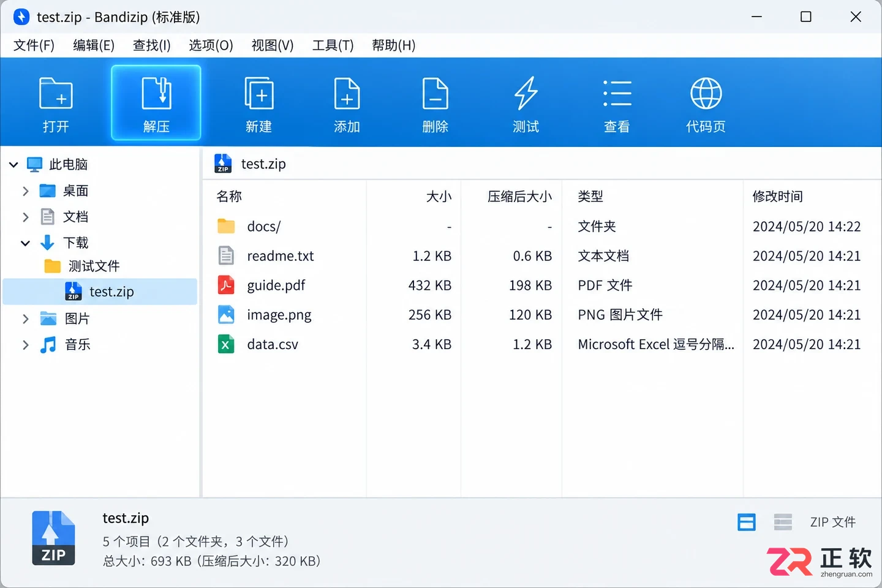Select the readme.txt file name
The height and width of the screenshot is (588, 882).
pyautogui.click(x=281, y=255)
